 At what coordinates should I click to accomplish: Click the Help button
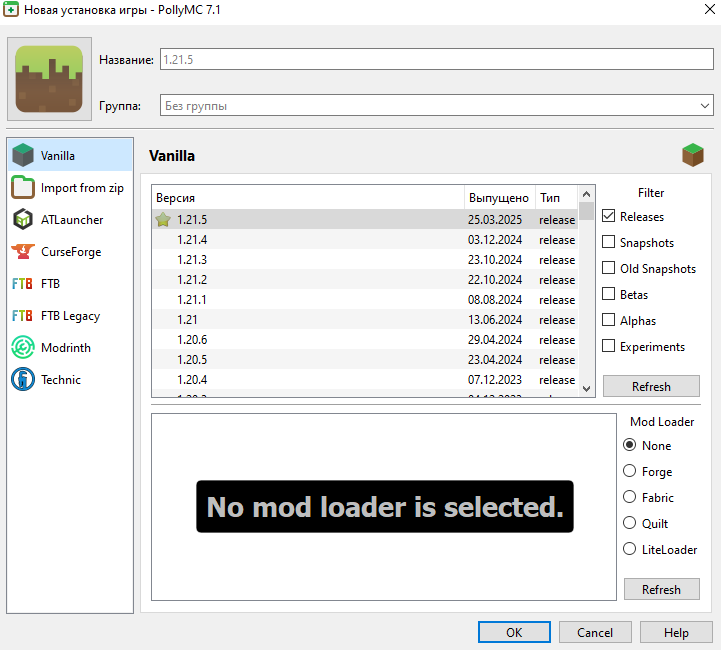point(676,633)
